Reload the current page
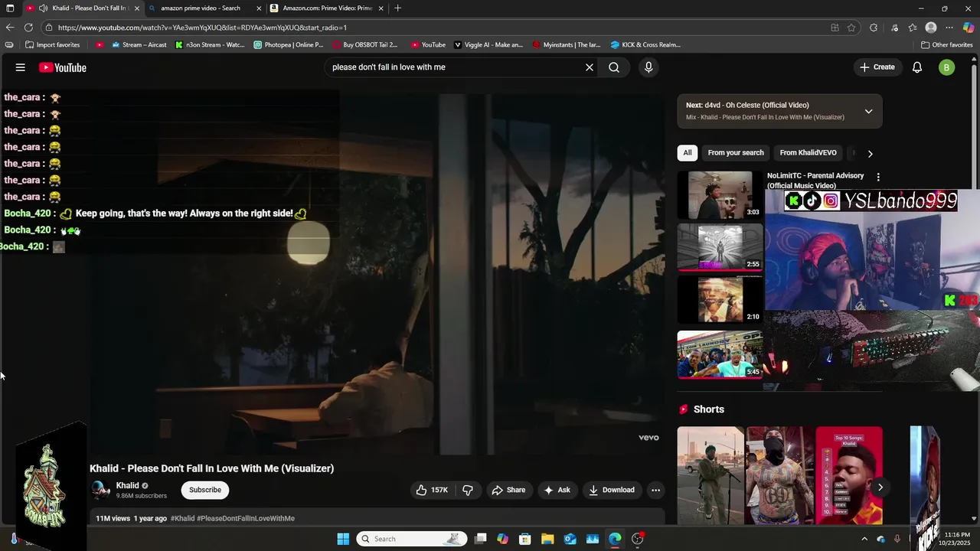Screen dimensions: 980x551 point(28,28)
